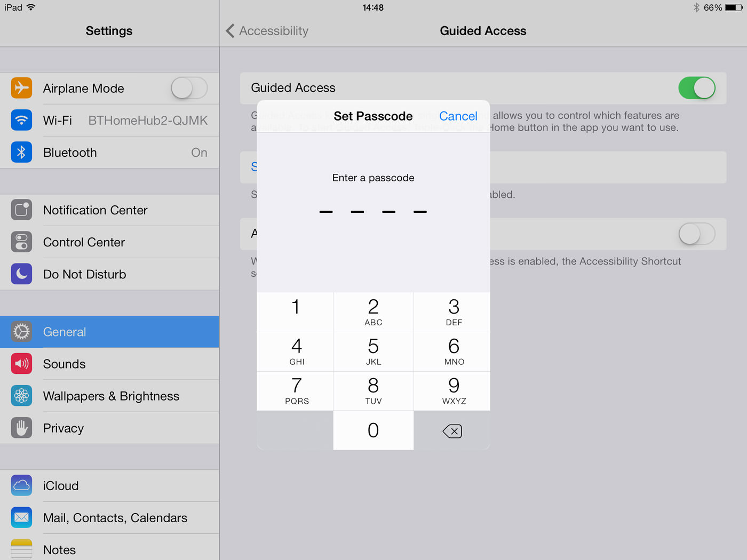The image size is (747, 560).
Task: Open the Privacy hand icon
Action: [21, 428]
